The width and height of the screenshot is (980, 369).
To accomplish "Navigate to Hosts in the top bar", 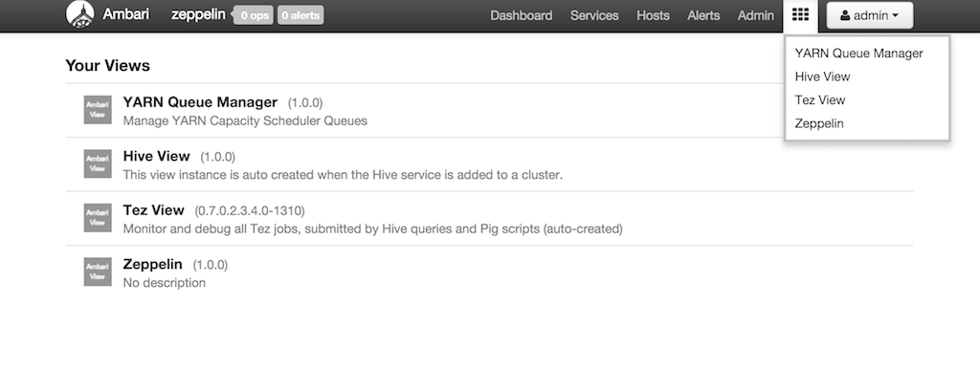I will (653, 15).
